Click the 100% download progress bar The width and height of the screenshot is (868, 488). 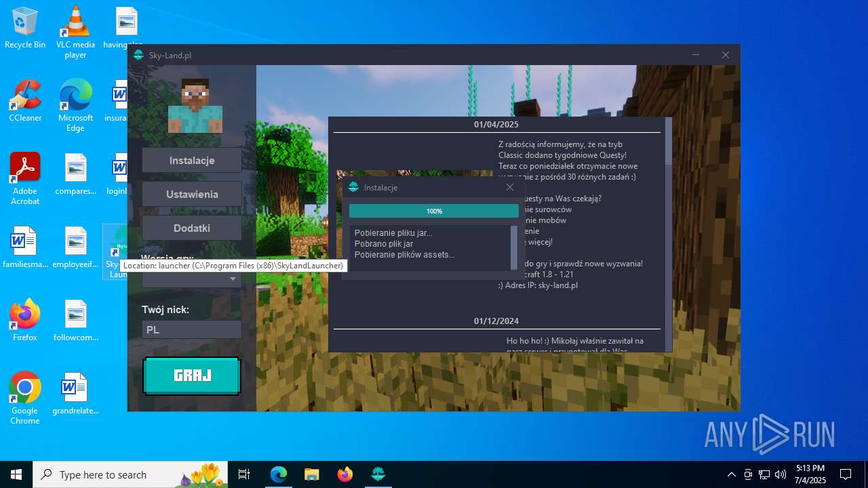pos(434,211)
